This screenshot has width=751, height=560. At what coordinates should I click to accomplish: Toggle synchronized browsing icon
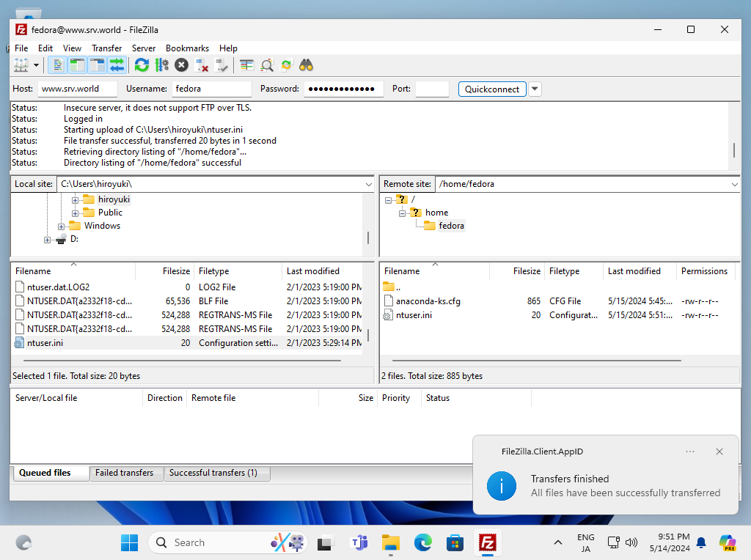point(287,65)
